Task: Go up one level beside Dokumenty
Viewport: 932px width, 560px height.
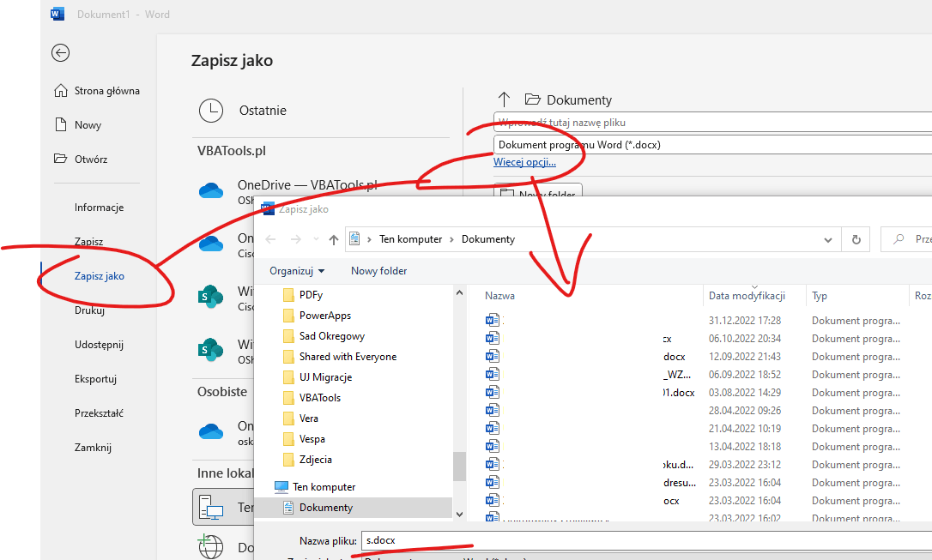Action: 504,99
